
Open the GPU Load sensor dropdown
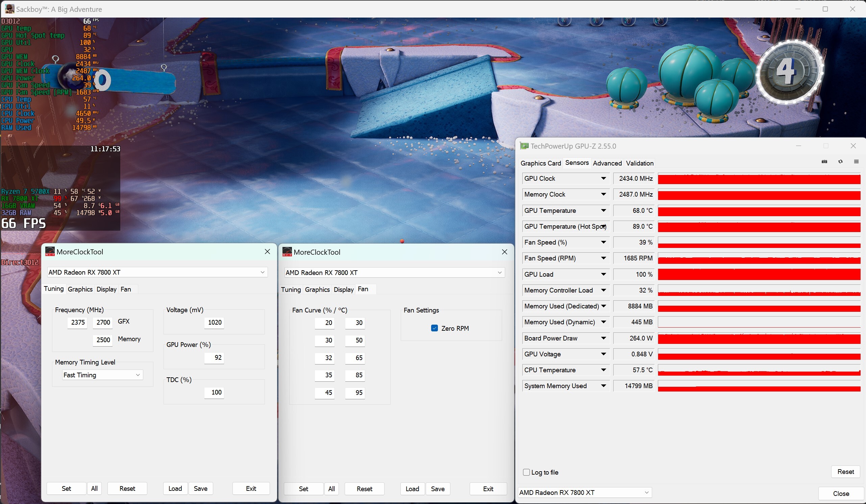click(603, 274)
